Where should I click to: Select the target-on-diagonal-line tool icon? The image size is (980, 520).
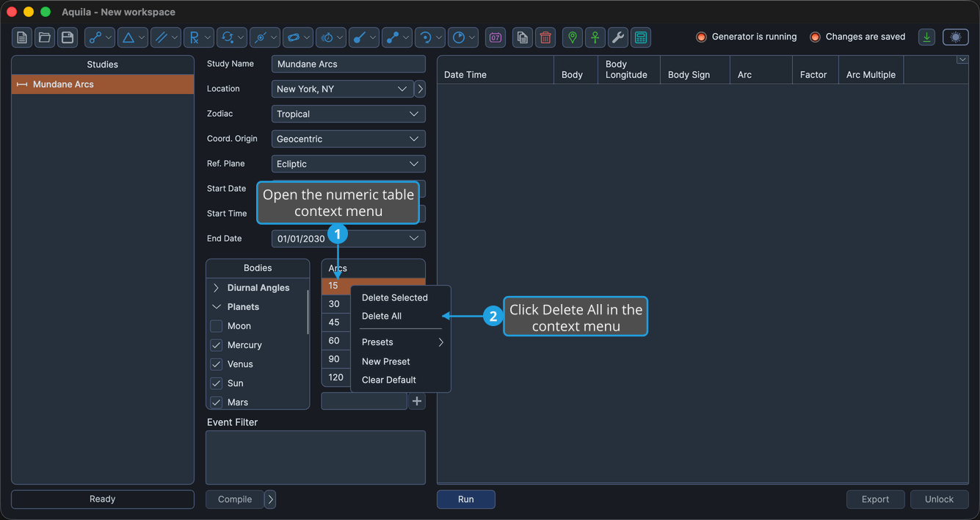(x=260, y=37)
